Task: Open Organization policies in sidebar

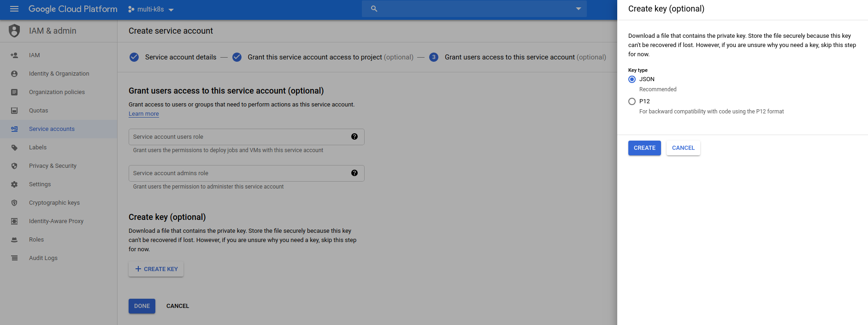Action: pos(59,92)
